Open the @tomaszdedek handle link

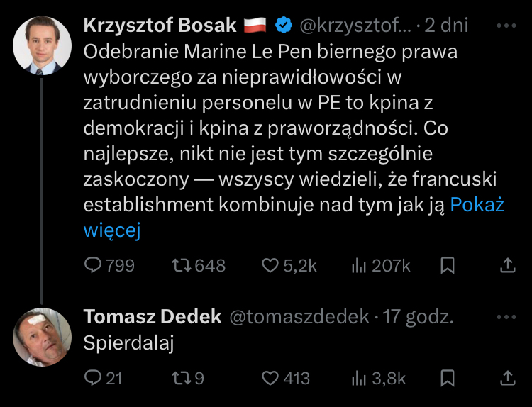298,316
